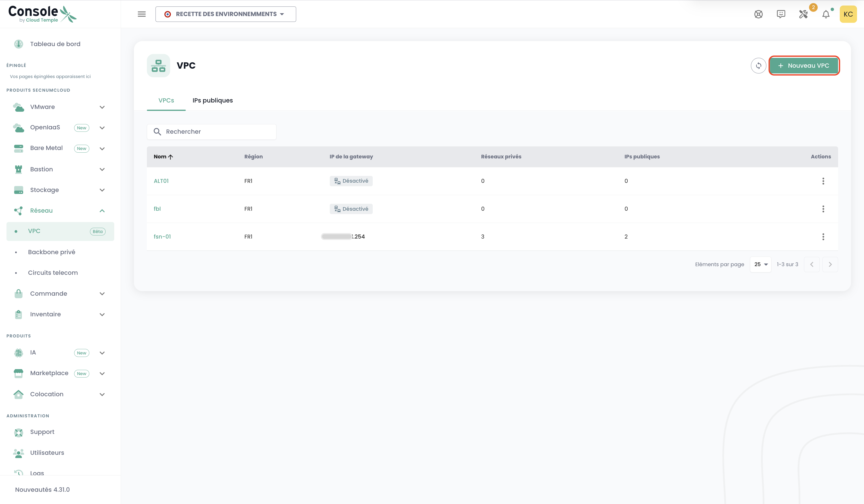The width and height of the screenshot is (864, 504).
Task: Collapse the Réseau sidebar section
Action: [102, 210]
